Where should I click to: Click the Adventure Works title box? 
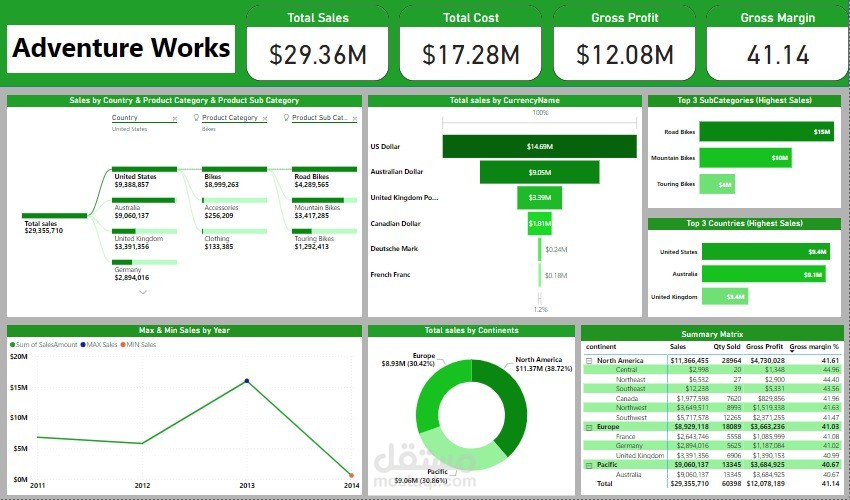pos(121,49)
